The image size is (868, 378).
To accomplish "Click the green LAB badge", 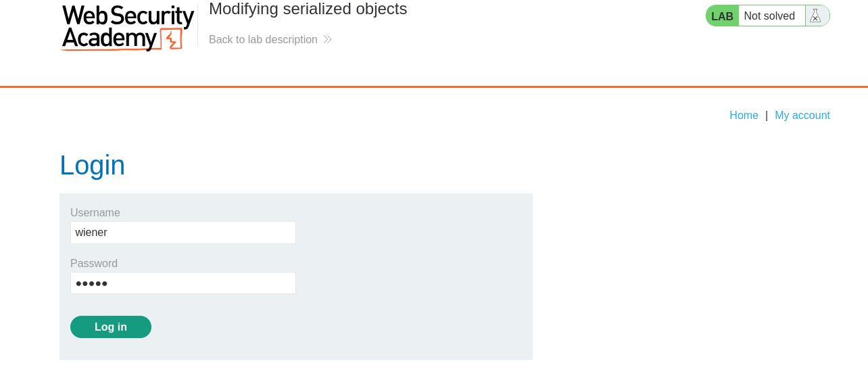I will tap(722, 16).
